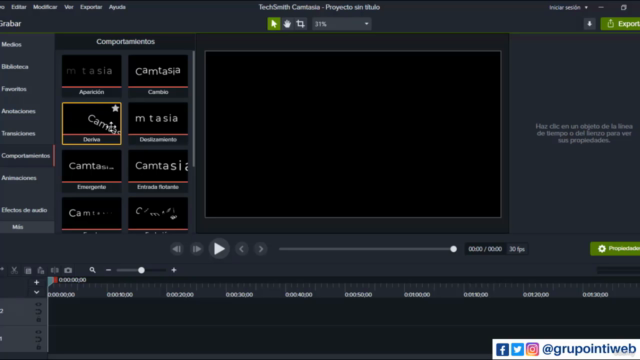
Task: Click the timeline zoom out minus
Action: coord(108,270)
